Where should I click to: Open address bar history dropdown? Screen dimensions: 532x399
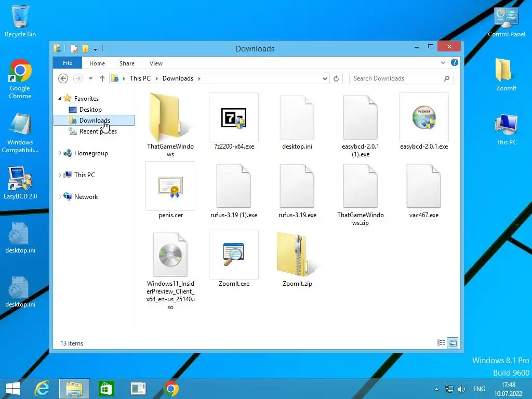pyautogui.click(x=325, y=79)
